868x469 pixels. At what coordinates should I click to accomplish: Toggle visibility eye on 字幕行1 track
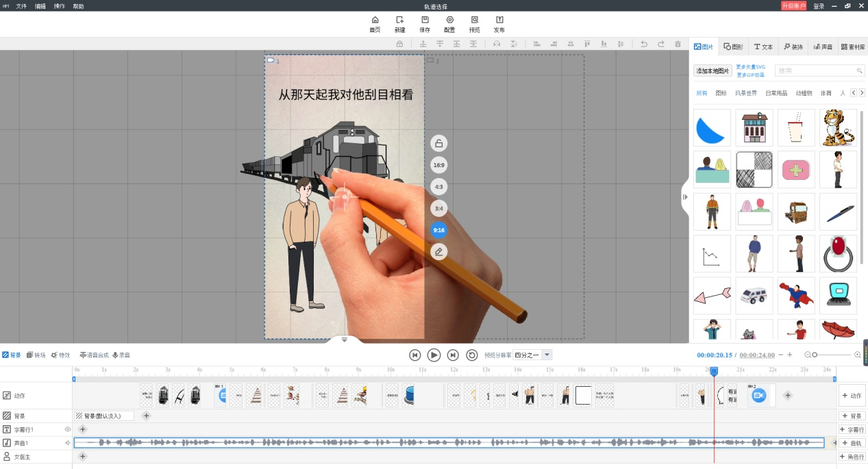point(67,429)
